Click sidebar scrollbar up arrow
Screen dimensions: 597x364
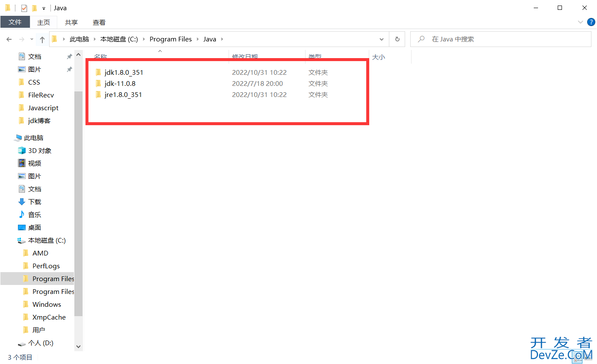tap(78, 55)
